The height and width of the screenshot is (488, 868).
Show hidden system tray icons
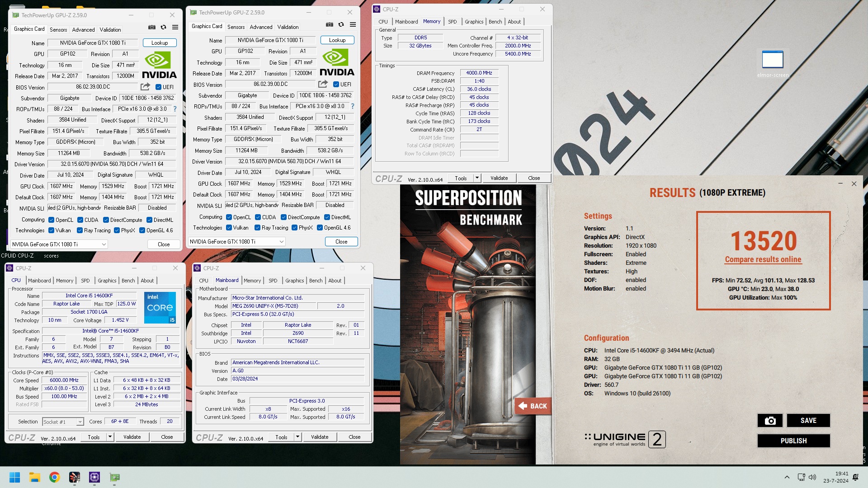click(x=787, y=477)
